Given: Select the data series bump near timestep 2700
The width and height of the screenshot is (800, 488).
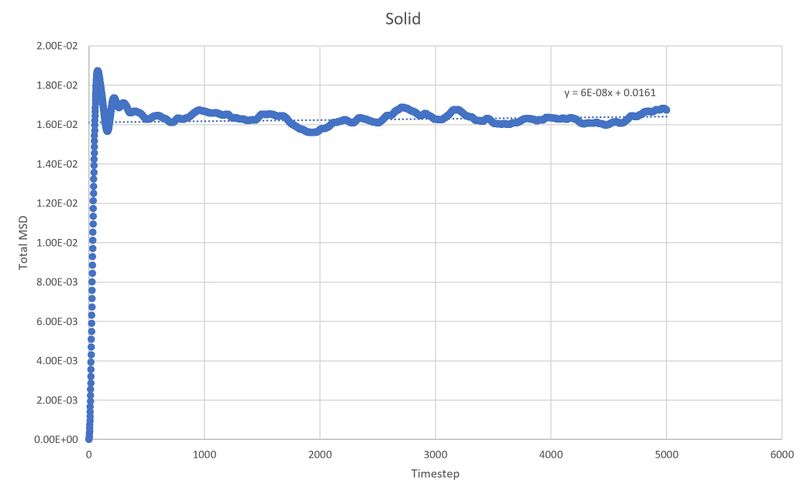Looking at the screenshot, I should [x=403, y=108].
